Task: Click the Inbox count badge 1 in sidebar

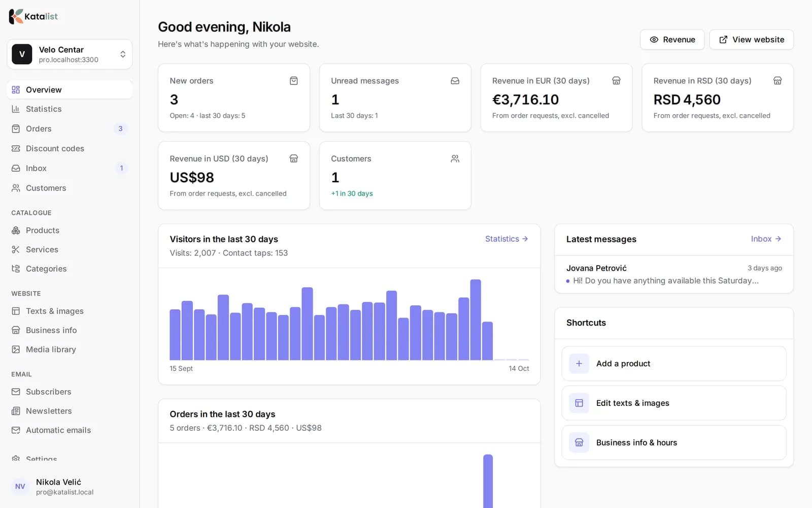Action: pos(121,168)
